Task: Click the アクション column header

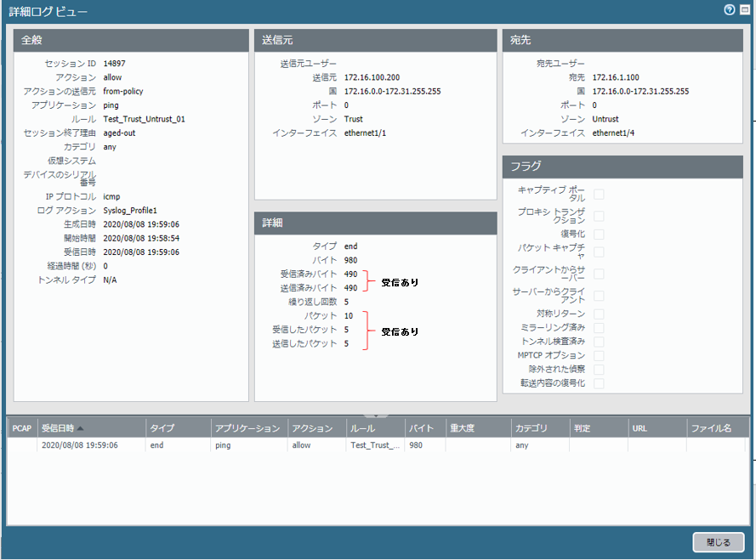Action: (x=316, y=428)
